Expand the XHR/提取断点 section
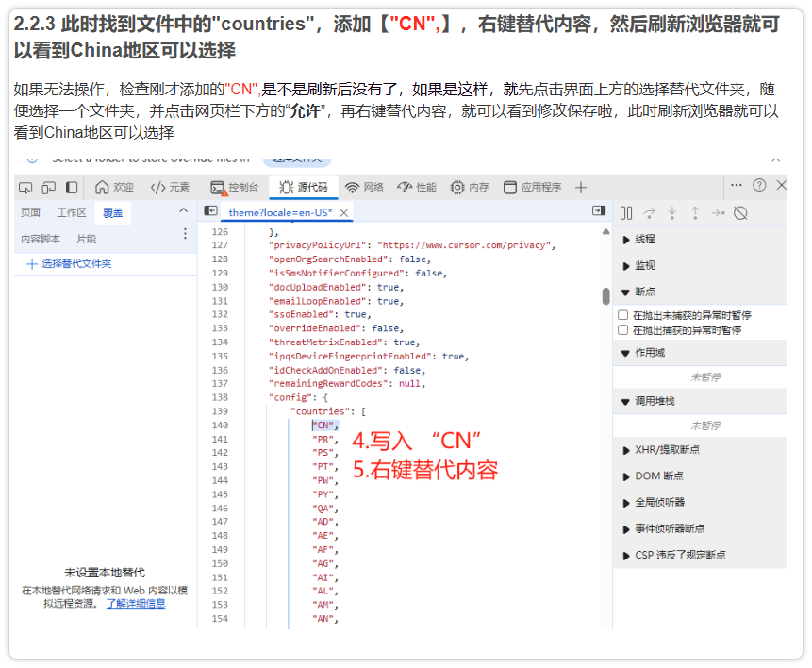 click(x=666, y=450)
